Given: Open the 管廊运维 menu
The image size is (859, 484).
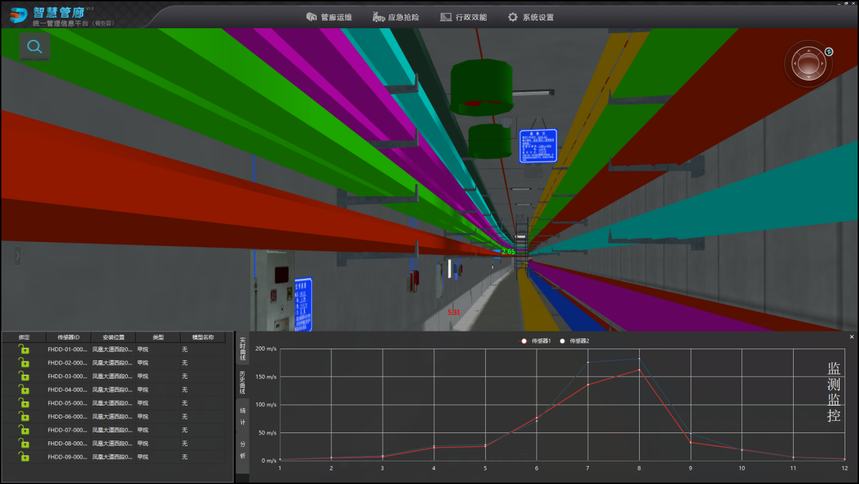Looking at the screenshot, I should (328, 17).
